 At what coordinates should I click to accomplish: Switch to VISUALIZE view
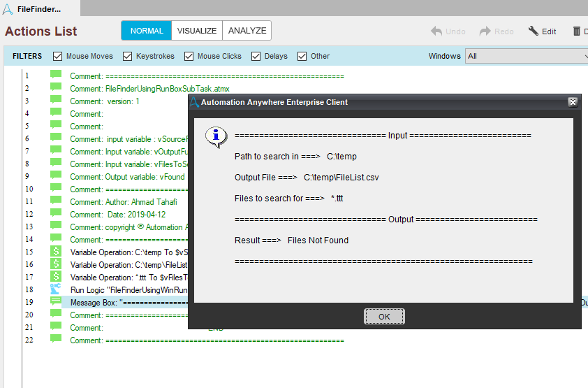click(197, 30)
